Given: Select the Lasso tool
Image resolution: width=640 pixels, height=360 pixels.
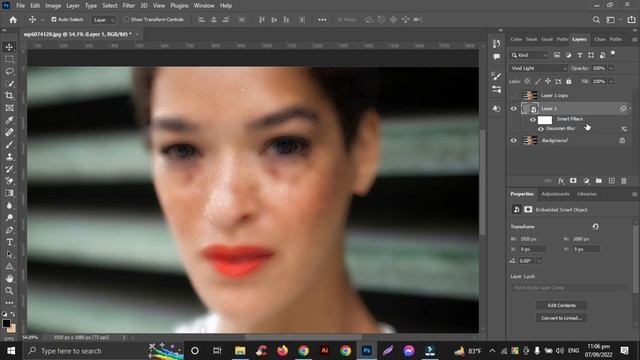Looking at the screenshot, I should 9,71.
